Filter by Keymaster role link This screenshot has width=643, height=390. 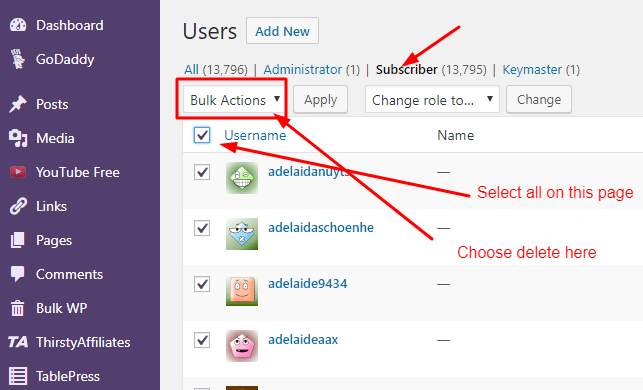[532, 69]
